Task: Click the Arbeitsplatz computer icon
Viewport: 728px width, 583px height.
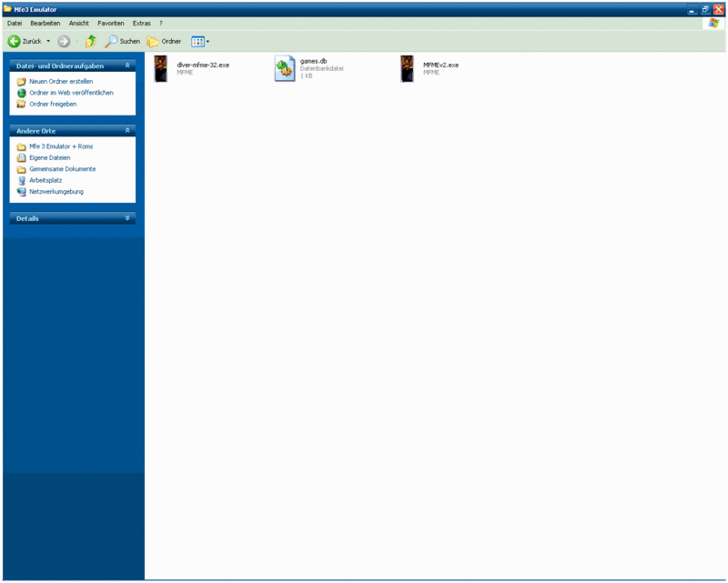Action: (x=21, y=181)
